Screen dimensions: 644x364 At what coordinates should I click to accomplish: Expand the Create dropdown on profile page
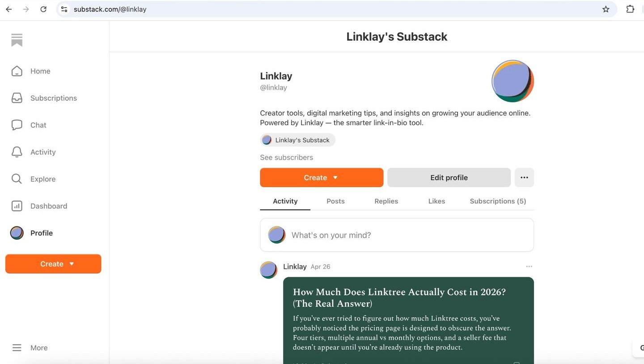322,178
